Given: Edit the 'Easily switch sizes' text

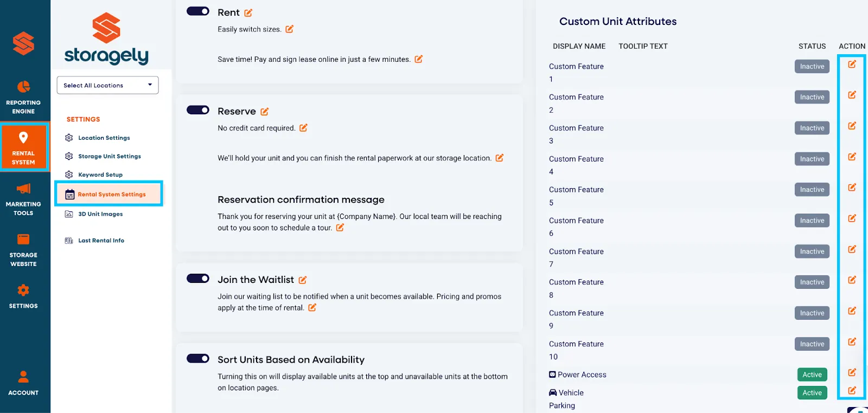Looking at the screenshot, I should [290, 29].
